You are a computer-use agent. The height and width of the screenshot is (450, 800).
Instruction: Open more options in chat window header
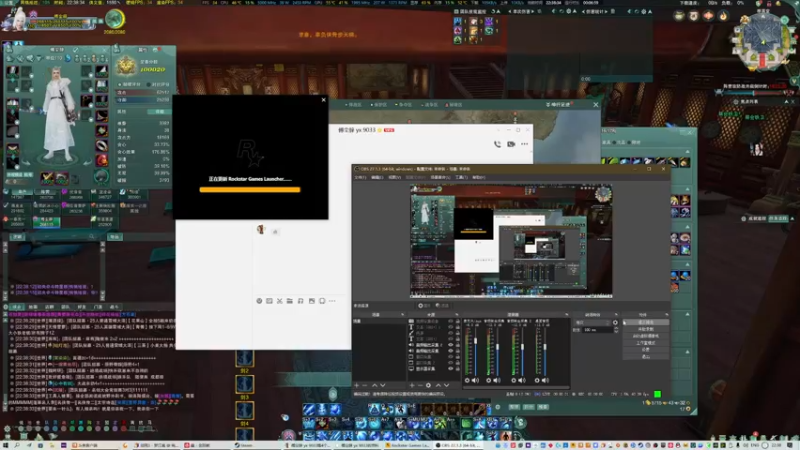click(524, 144)
